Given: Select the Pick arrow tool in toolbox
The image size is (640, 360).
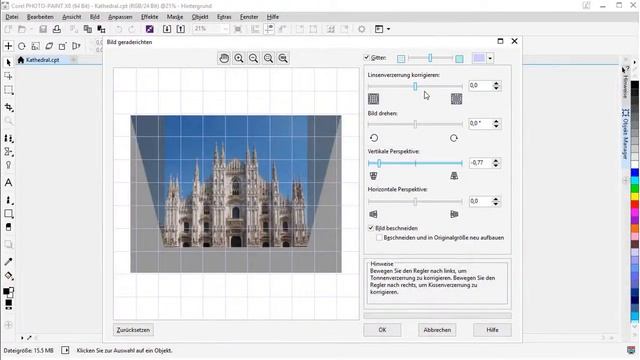Looking at the screenshot, I should pyautogui.click(x=8, y=62).
